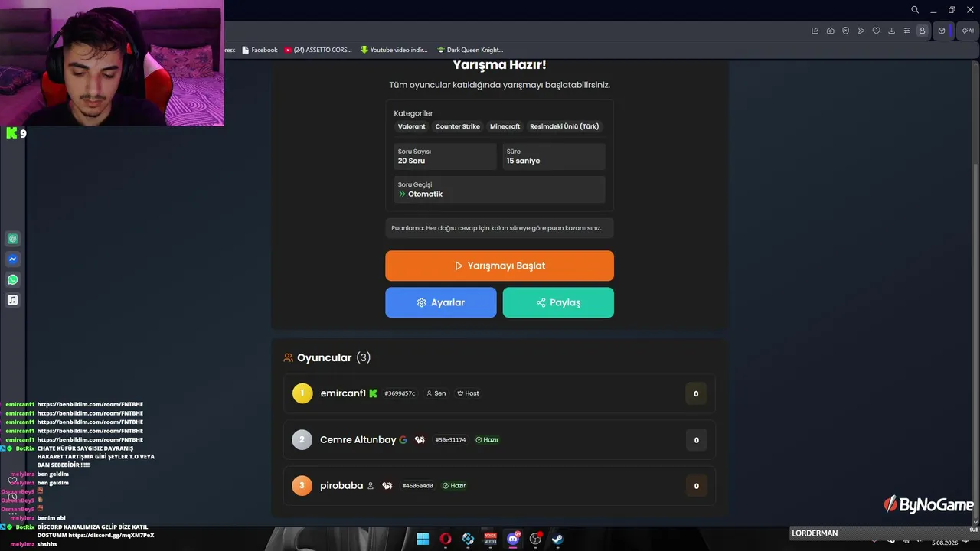Click player name pirobaba
This screenshot has height=551, width=980.
click(341, 485)
